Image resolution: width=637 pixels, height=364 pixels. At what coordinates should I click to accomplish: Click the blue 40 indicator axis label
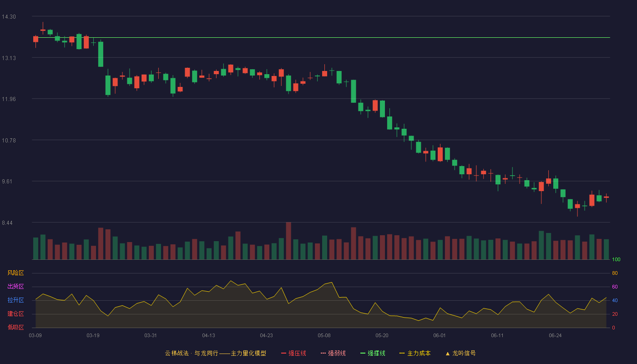click(615, 301)
